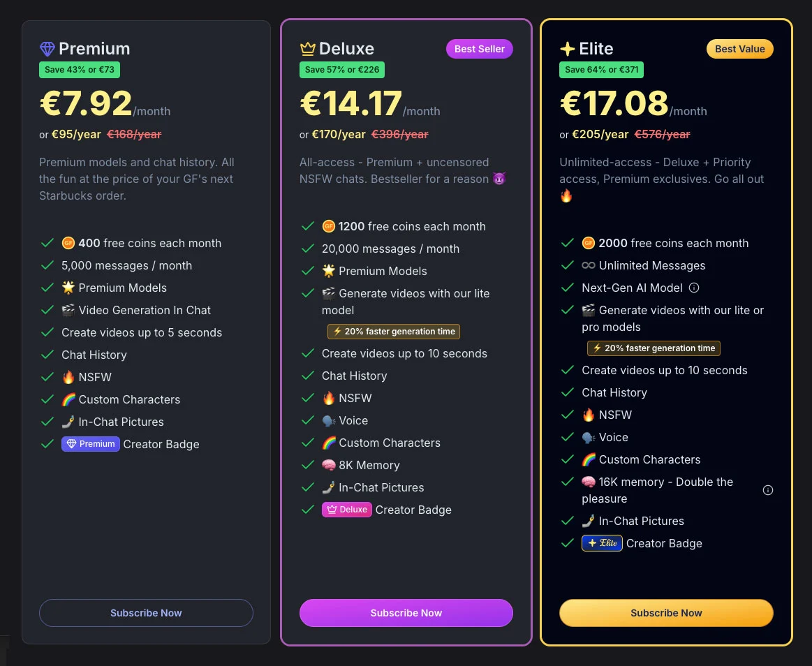Screen dimensions: 812x666
Task: Click the Premium diamond icon
Action: pos(47,49)
